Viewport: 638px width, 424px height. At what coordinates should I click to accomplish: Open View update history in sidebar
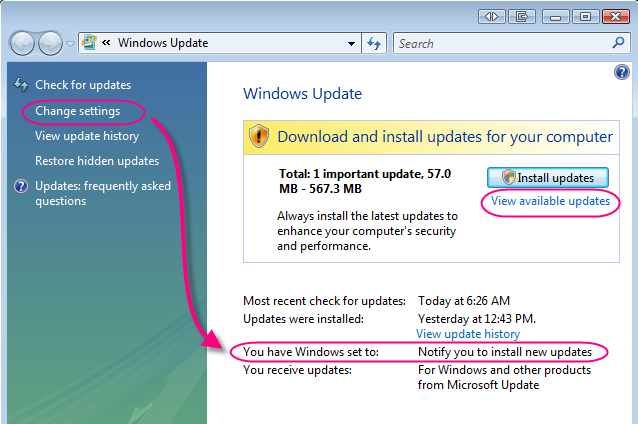click(x=87, y=136)
